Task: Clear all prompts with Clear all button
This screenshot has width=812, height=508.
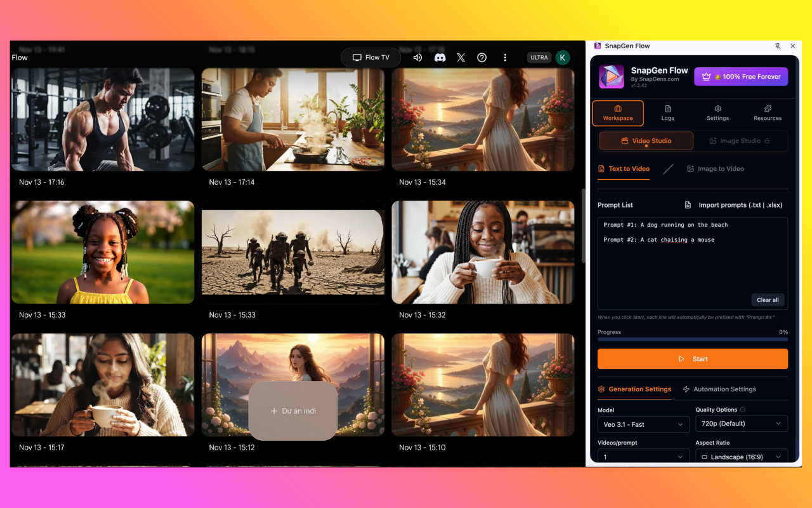Action: (x=768, y=300)
